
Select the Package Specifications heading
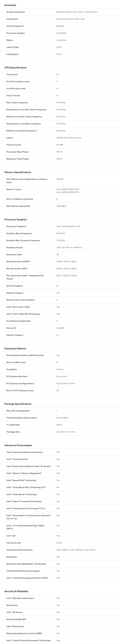pos(18,404)
